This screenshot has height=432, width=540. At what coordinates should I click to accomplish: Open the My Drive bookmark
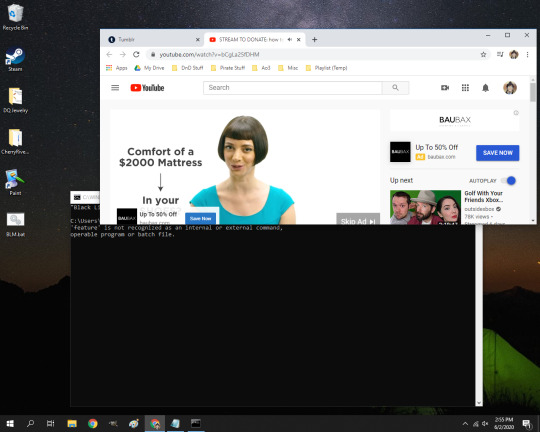[149, 68]
